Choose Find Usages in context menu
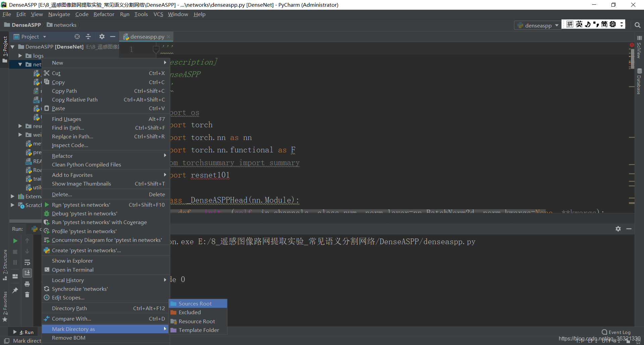644x345 pixels. tap(106, 119)
